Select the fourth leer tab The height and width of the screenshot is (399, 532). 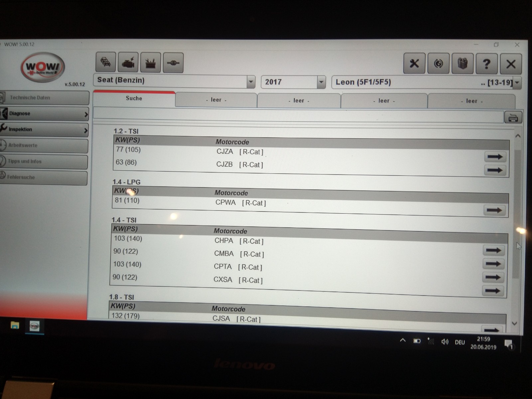coord(471,101)
